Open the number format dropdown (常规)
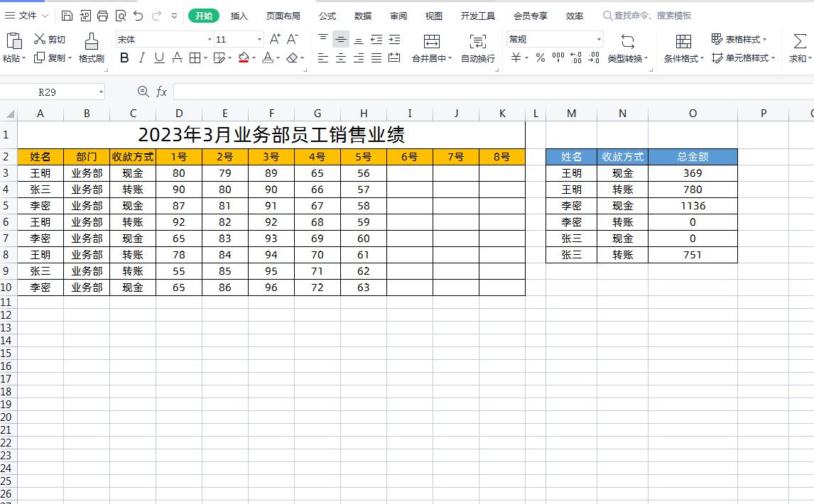This screenshot has width=814, height=504. pos(599,40)
